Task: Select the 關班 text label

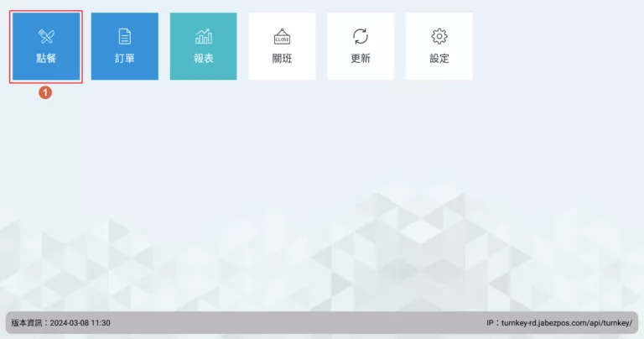Action: click(282, 59)
